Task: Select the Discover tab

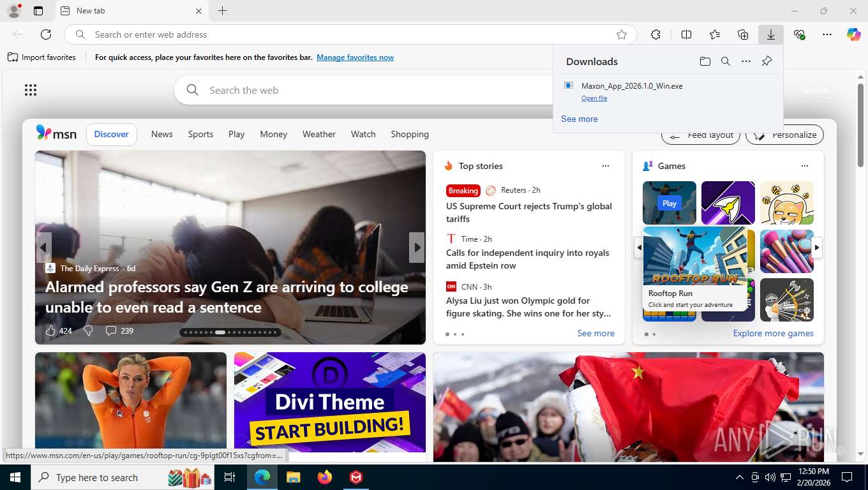Action: coord(112,134)
